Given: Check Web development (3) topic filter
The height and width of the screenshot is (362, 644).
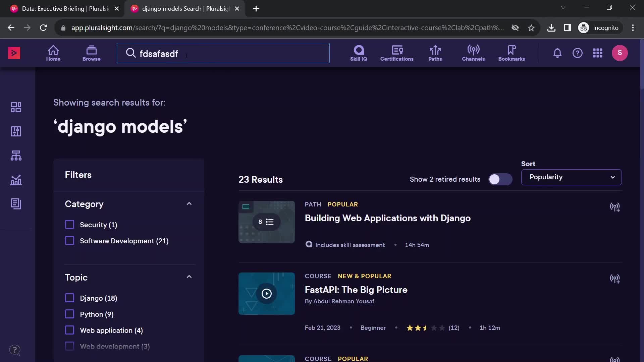Looking at the screenshot, I should [x=69, y=346].
